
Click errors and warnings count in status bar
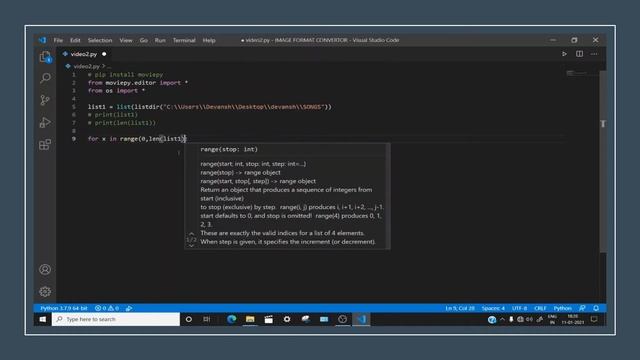point(107,308)
